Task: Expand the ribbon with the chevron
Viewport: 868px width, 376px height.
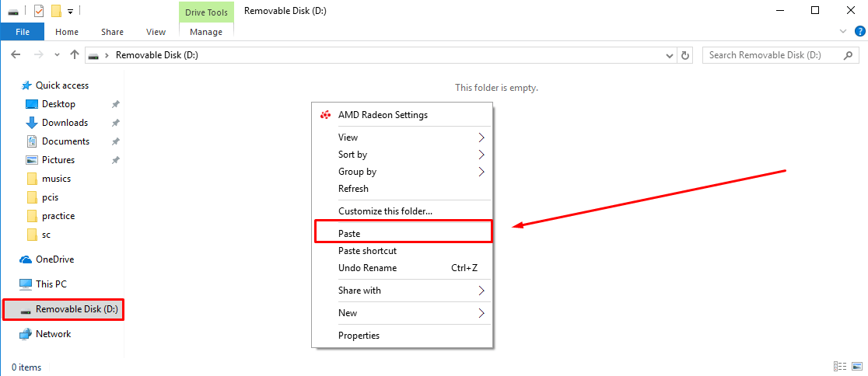Action: tap(844, 32)
